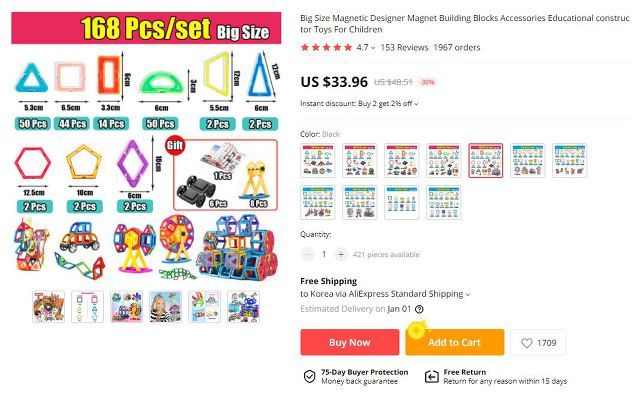Viewport: 640px width, 404px height.
Task: Increase quantity with the plus button
Action: (341, 254)
